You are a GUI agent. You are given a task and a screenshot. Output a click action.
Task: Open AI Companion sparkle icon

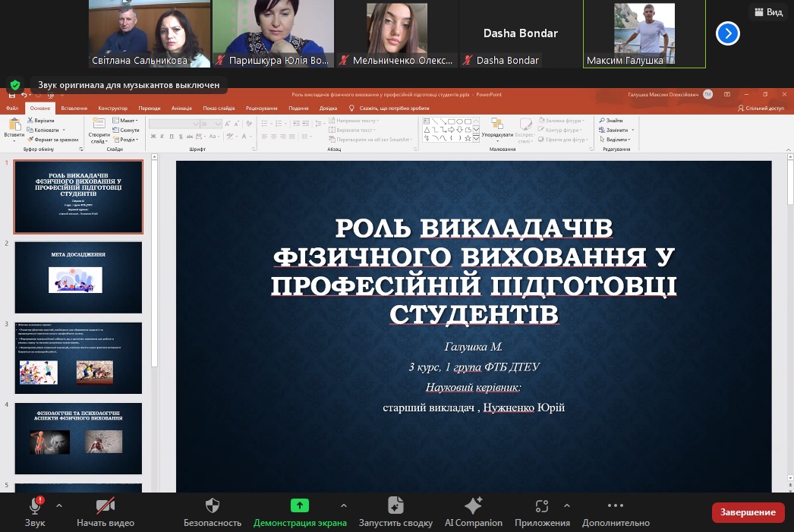[473, 506]
